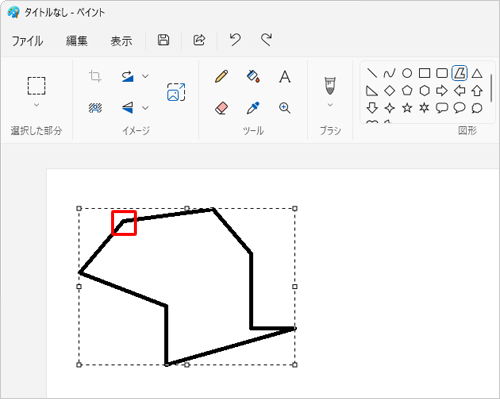Click the Save floppy disk icon
The image size is (500, 399).
(x=163, y=40)
